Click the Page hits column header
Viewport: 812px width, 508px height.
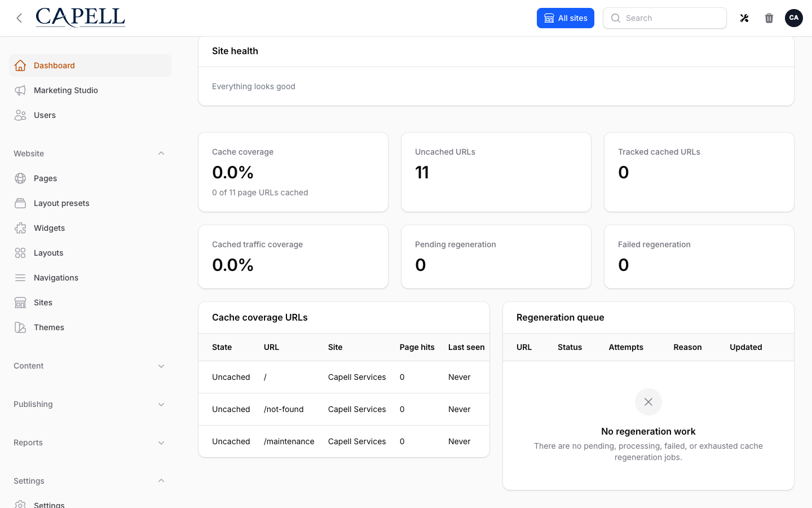(417, 347)
